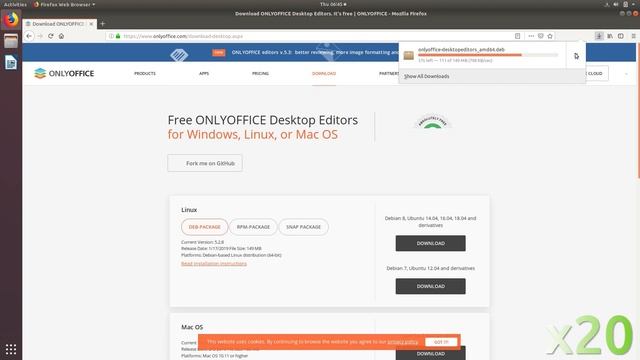
Task: Click the orange NEW badge in the banner
Action: coord(219,52)
